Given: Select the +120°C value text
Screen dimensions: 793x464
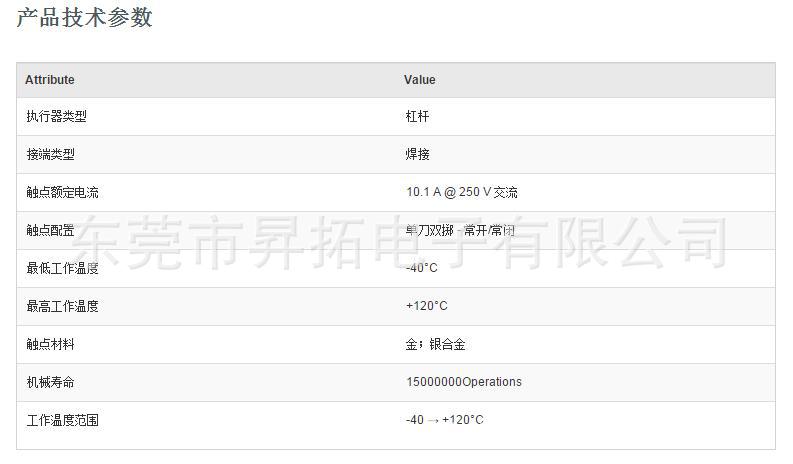Looking at the screenshot, I should point(427,306).
